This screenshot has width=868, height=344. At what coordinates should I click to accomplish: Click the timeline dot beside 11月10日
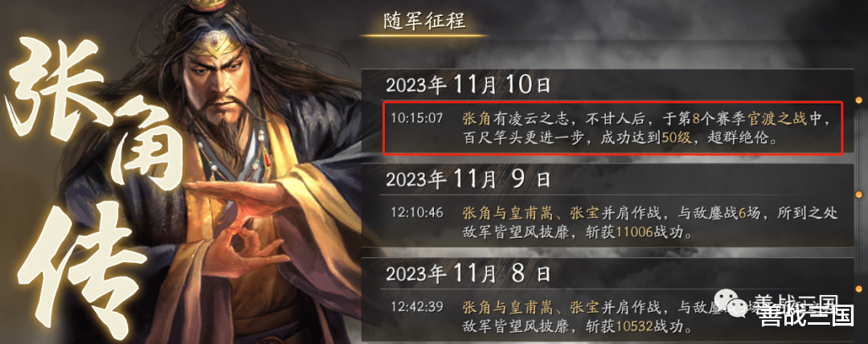point(859,100)
